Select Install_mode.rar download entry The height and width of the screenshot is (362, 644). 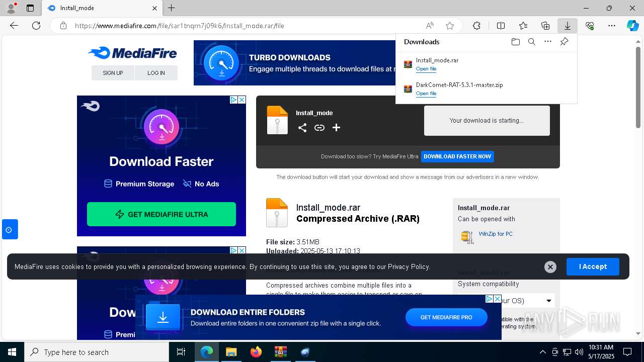tap(486, 64)
